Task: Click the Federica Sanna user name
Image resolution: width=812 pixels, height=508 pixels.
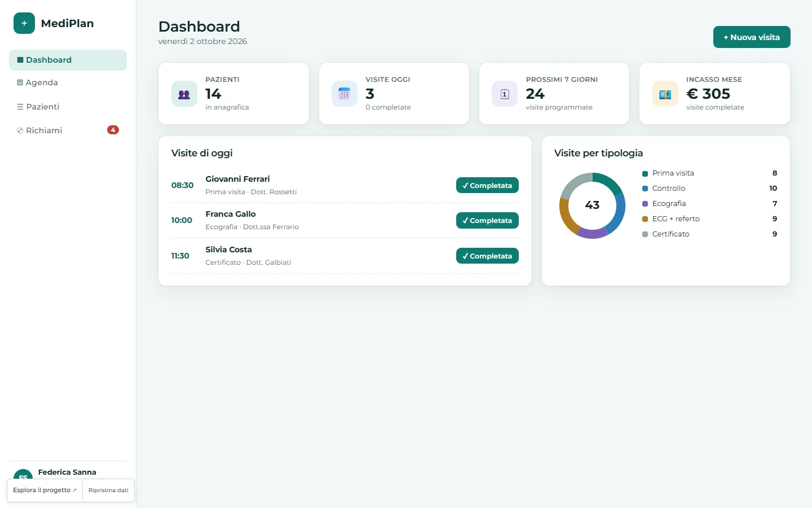Action: 67,472
